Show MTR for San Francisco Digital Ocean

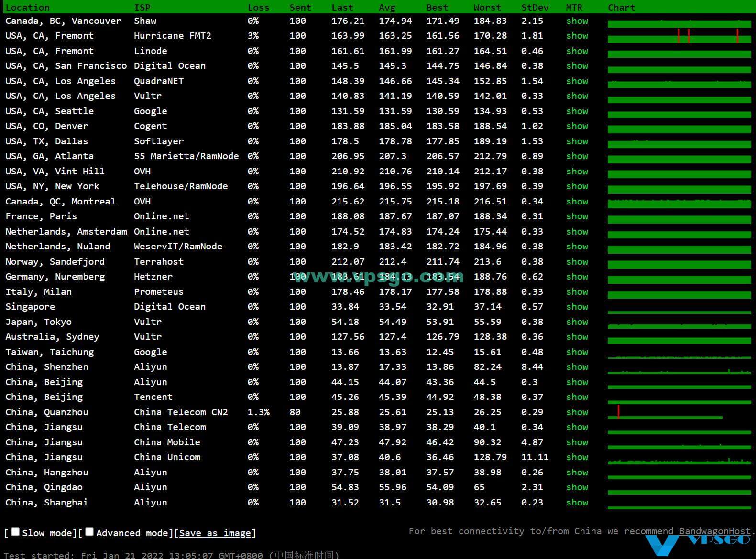pyautogui.click(x=577, y=66)
